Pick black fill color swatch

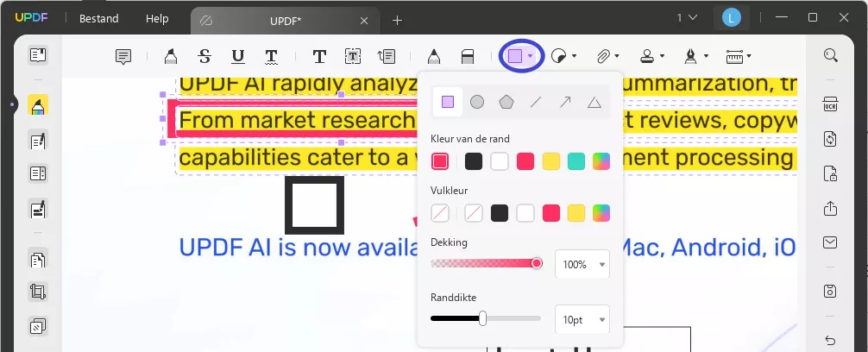click(500, 213)
